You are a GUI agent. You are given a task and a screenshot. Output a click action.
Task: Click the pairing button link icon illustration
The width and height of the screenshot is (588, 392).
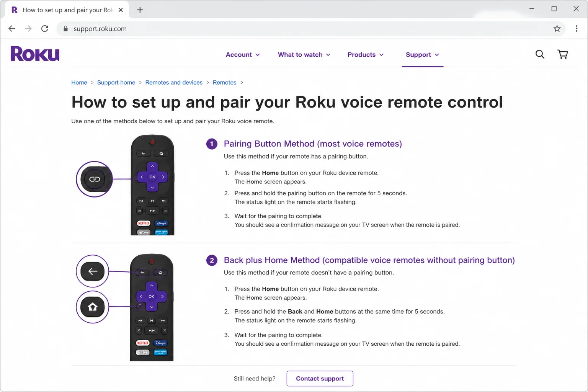pos(95,179)
